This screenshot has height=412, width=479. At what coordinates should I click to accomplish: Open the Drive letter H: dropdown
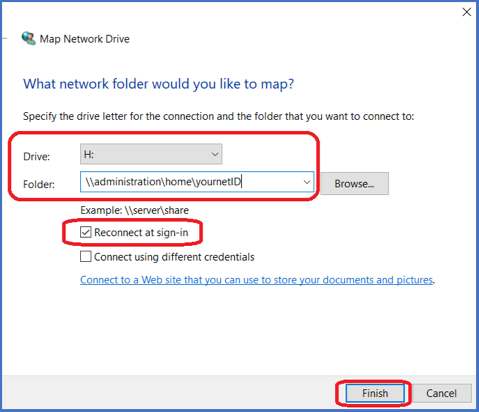click(151, 154)
